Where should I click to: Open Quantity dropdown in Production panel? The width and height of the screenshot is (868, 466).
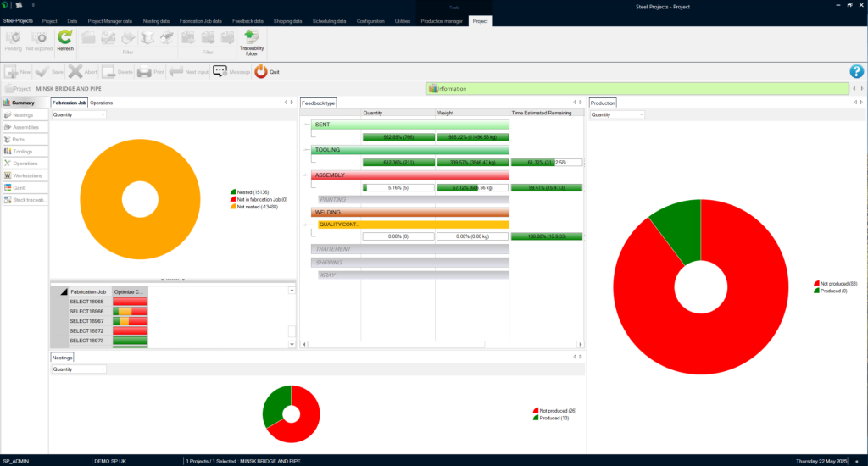(x=616, y=114)
